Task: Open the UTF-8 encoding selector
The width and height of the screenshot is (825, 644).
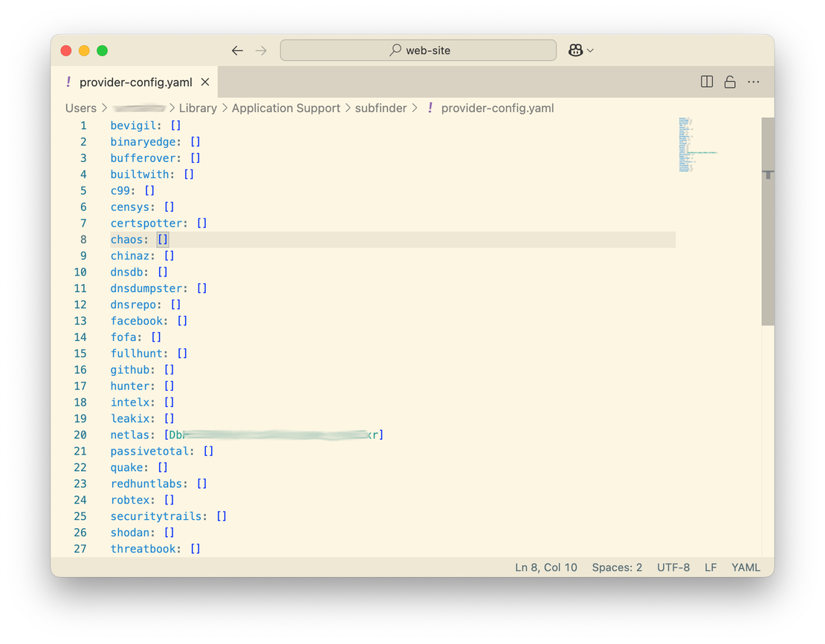Action: (x=673, y=567)
